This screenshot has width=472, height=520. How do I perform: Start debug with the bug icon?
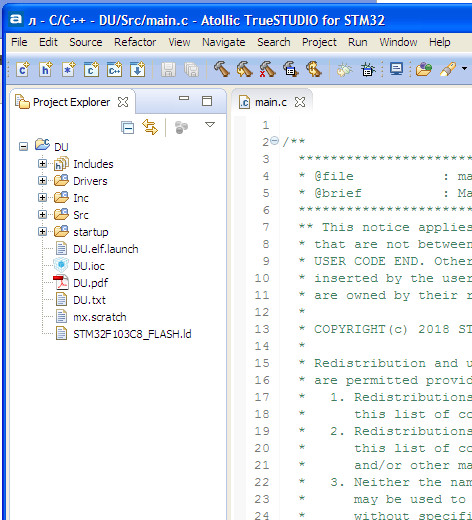pyautogui.click(x=368, y=70)
